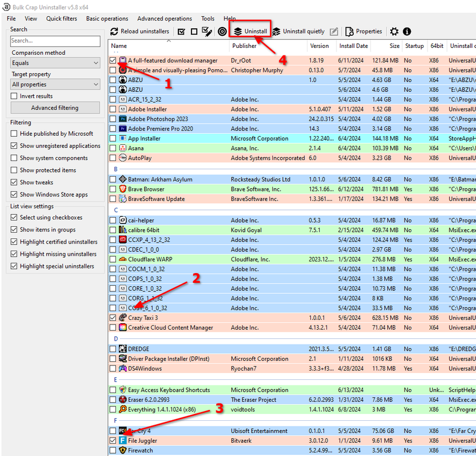The width and height of the screenshot is (476, 456).
Task: Sort by the Install Date column header
Action: point(353,46)
